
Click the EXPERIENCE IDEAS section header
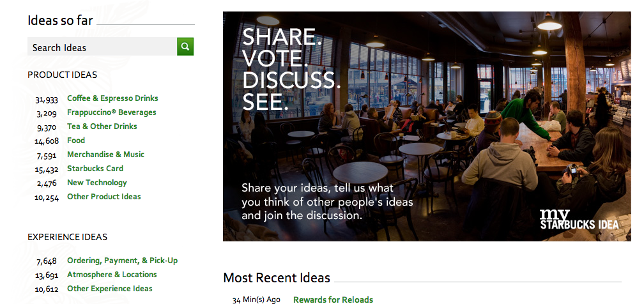67,237
